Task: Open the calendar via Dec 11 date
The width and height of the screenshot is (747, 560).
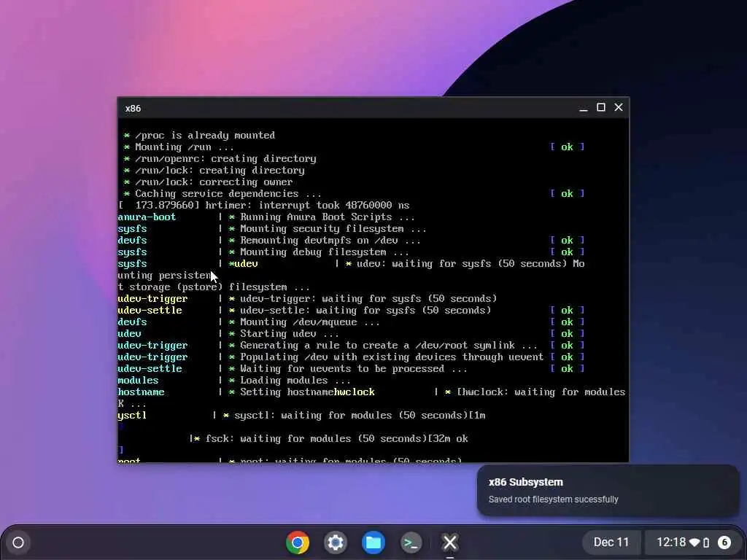Action: point(611,542)
